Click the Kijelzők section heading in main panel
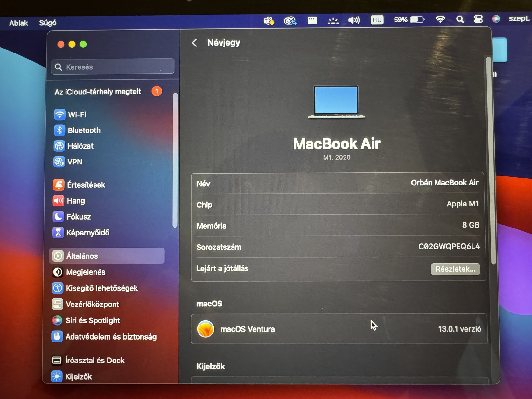The image size is (532, 399). click(x=211, y=367)
